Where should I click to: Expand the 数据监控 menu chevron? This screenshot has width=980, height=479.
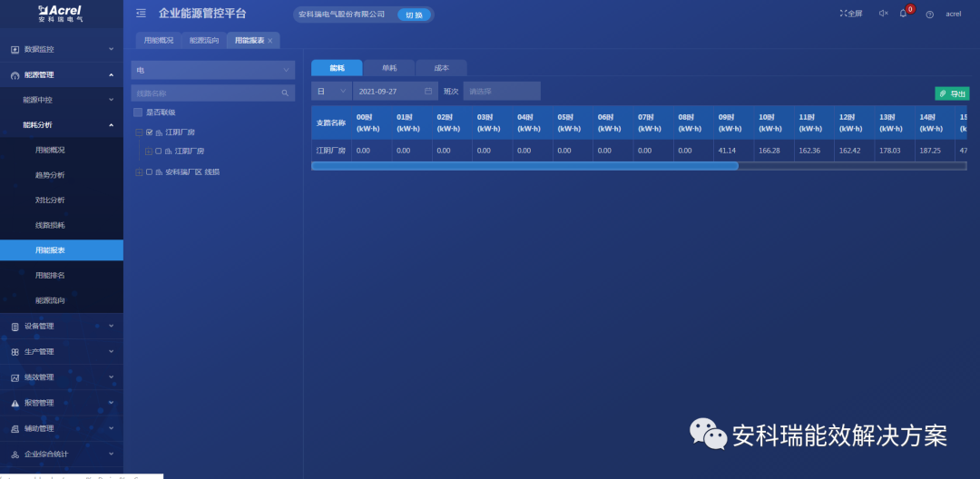tap(112, 49)
